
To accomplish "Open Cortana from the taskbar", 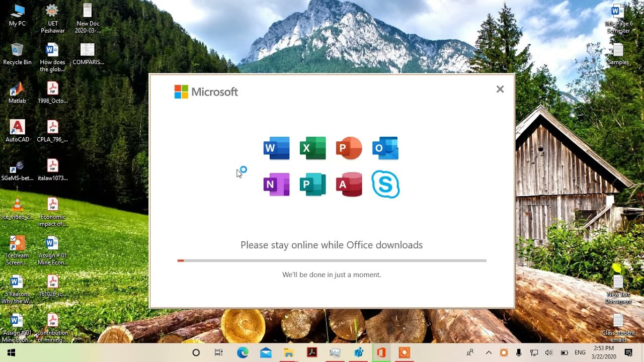I will click(196, 352).
